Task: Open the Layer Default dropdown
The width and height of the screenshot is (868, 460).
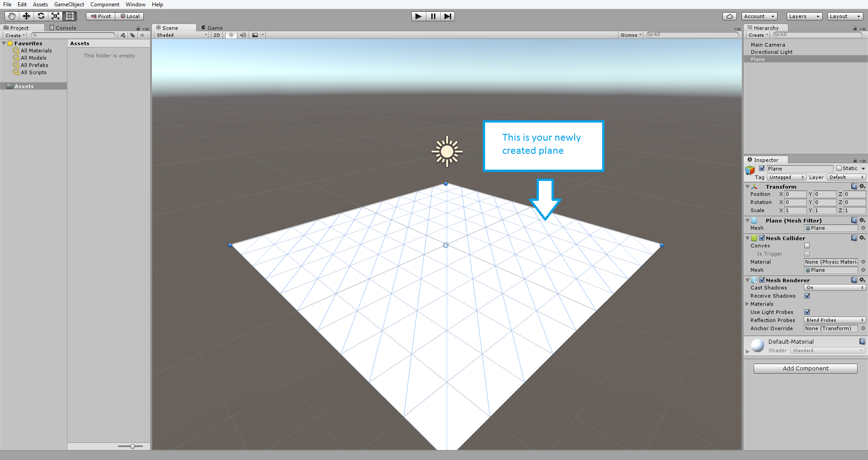Action: 846,177
